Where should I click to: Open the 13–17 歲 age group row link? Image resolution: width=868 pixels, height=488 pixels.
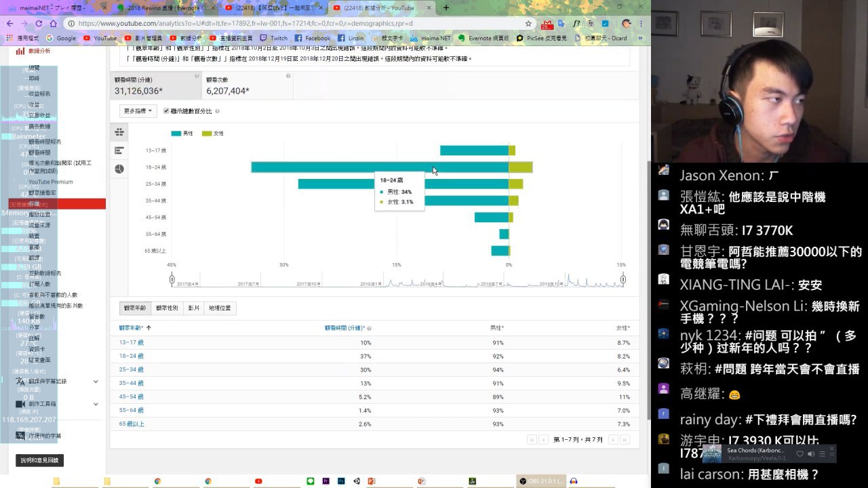[132, 343]
